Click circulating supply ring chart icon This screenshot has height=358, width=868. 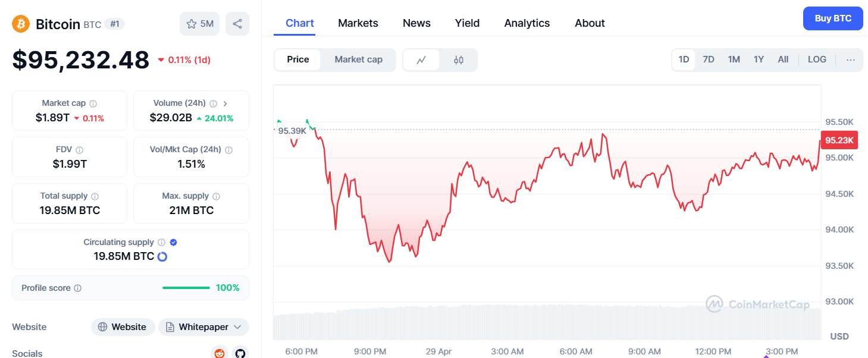click(162, 257)
